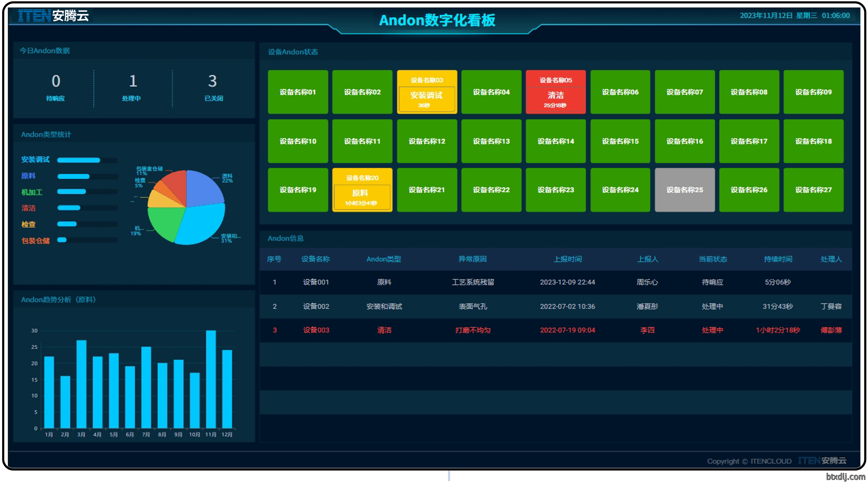The width and height of the screenshot is (868, 483).
Task: Click the 已关闭 count of 3
Action: click(212, 81)
